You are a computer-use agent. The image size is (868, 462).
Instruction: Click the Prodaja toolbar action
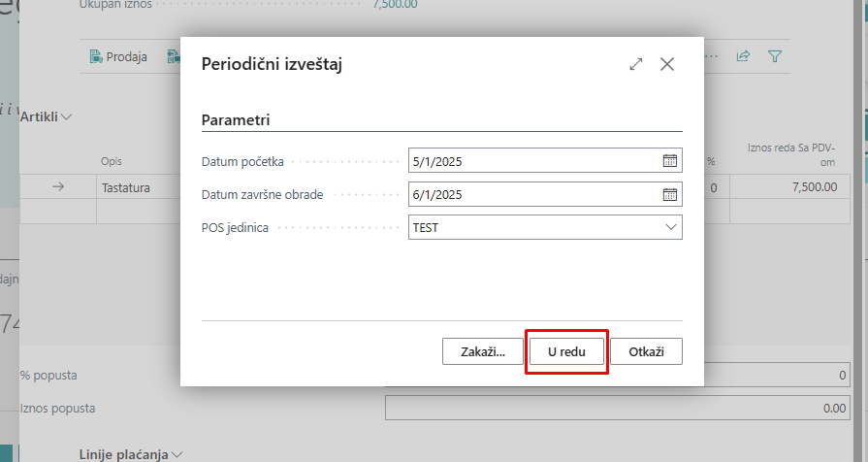tap(118, 56)
